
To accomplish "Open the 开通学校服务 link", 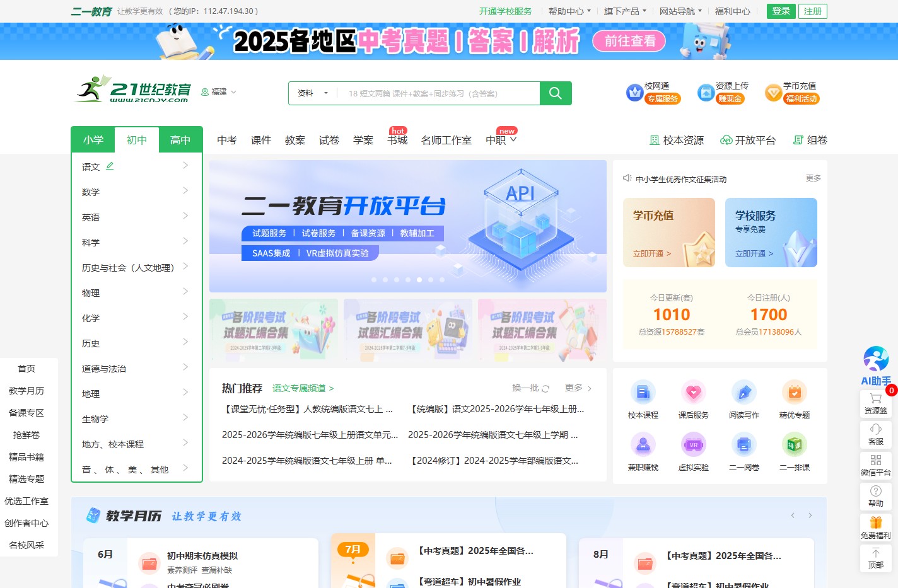I will tap(505, 11).
